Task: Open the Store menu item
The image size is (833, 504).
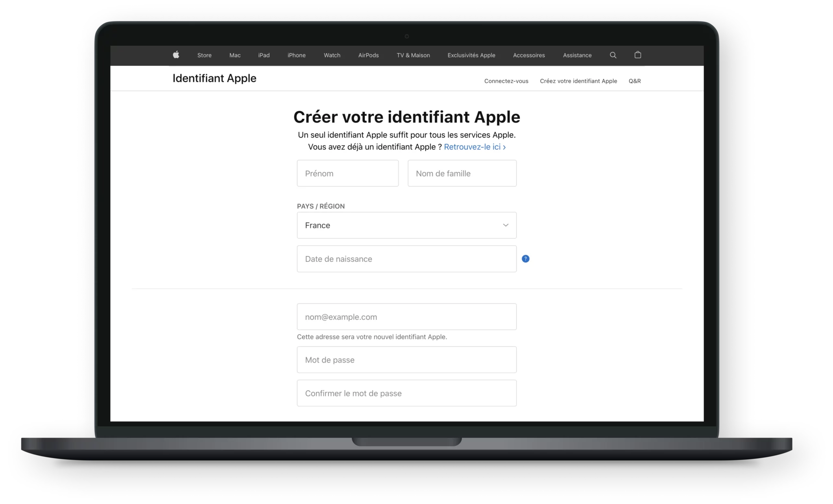Action: [x=205, y=55]
